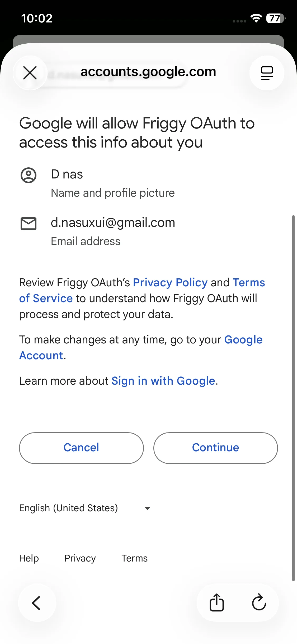Tap the envelope email icon

pyautogui.click(x=29, y=224)
